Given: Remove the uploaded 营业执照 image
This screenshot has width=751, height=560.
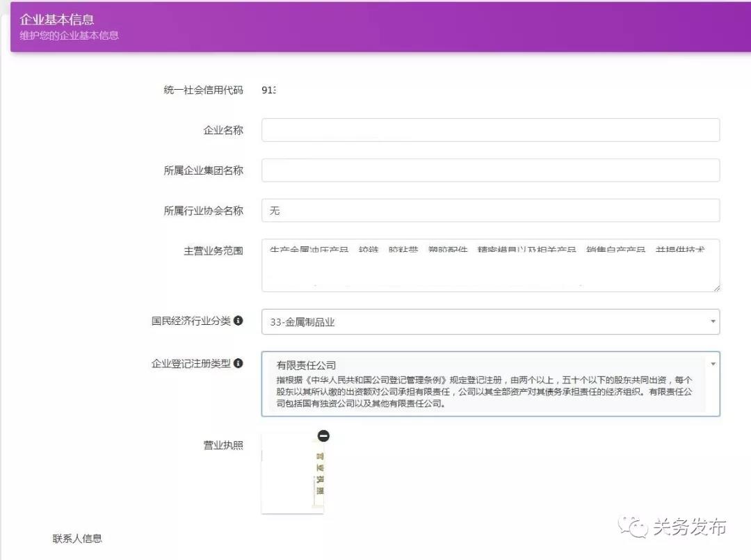Looking at the screenshot, I should pos(323,436).
